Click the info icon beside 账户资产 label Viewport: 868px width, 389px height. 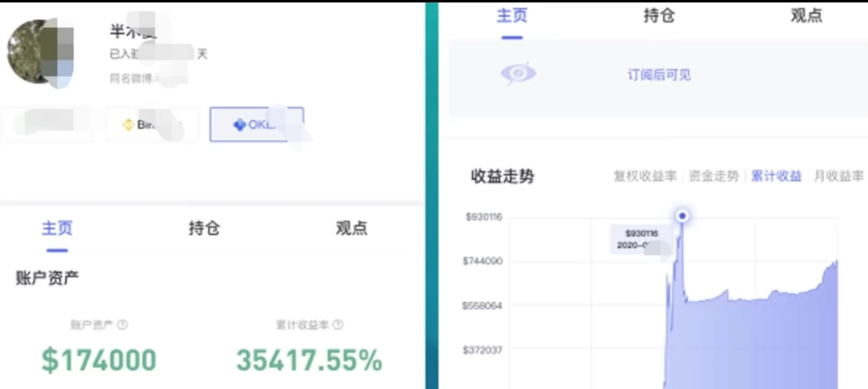pos(122,325)
